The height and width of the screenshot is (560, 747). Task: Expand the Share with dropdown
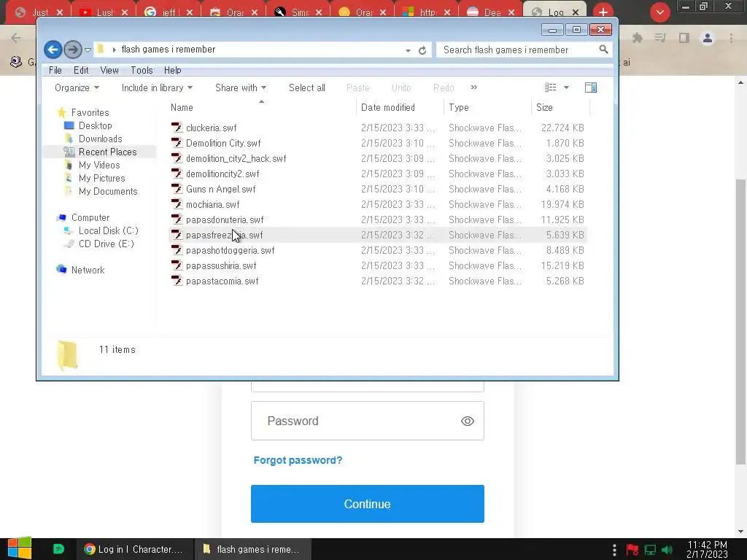tap(241, 87)
